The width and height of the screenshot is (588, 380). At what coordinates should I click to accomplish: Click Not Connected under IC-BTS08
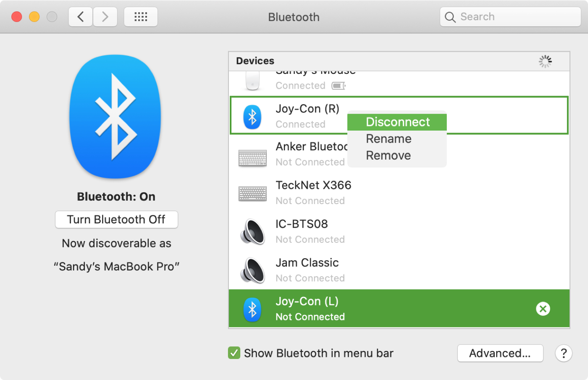[310, 239]
